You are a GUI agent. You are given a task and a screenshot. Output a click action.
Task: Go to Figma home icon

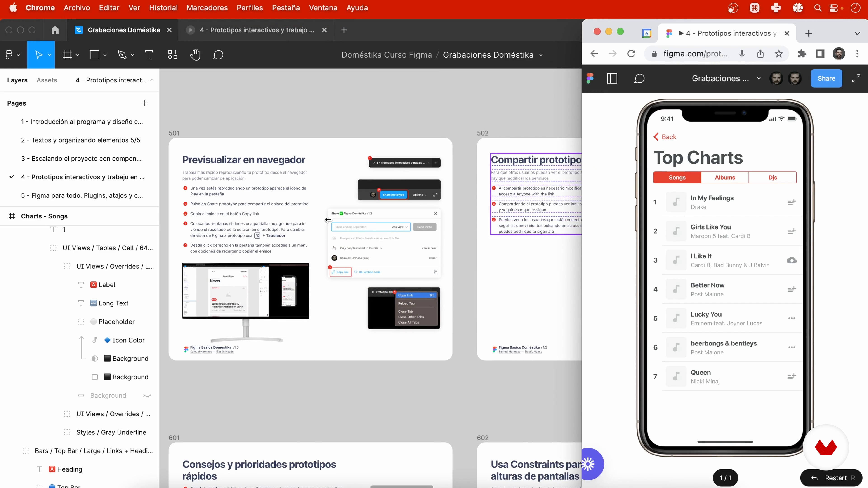point(55,30)
